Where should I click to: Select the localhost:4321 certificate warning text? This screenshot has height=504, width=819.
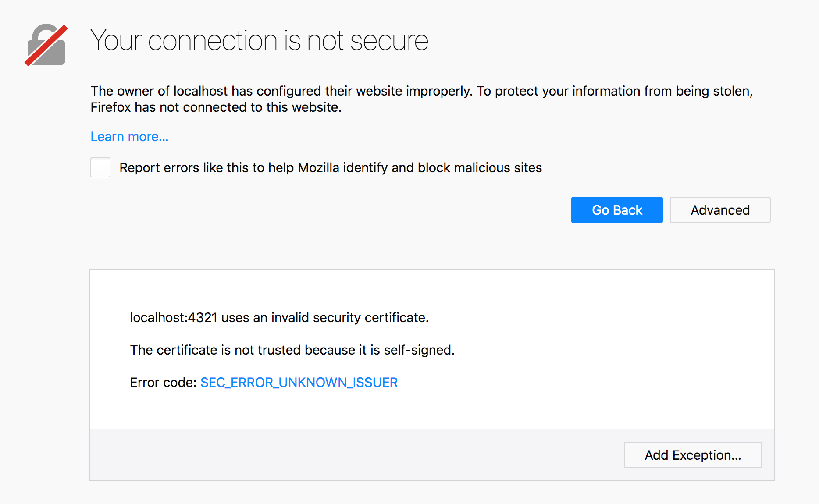(x=279, y=317)
